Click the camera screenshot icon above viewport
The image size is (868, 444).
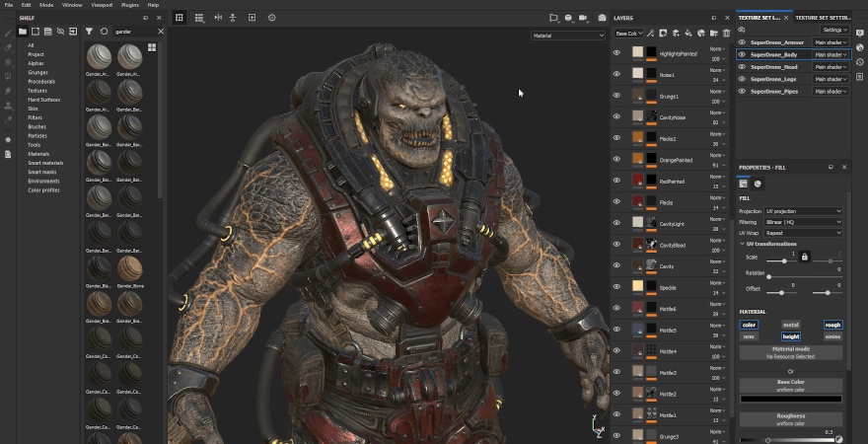602,18
